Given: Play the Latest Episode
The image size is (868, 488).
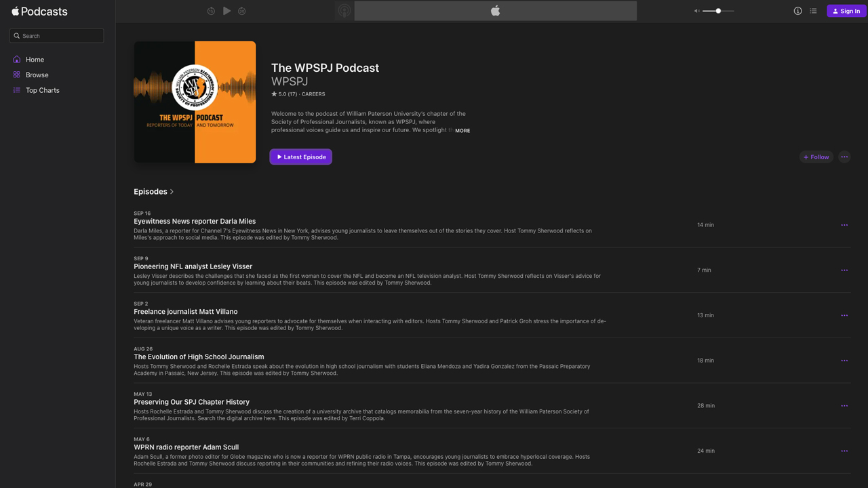Looking at the screenshot, I should pyautogui.click(x=301, y=157).
